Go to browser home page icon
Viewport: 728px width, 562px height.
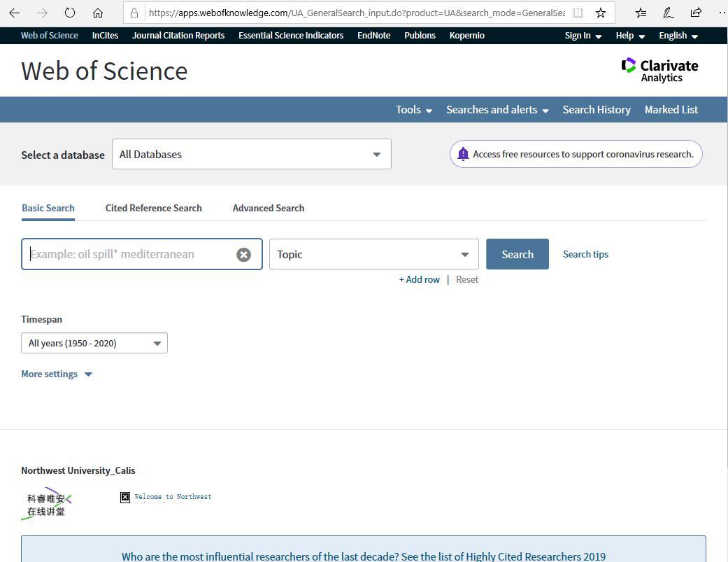coord(98,13)
